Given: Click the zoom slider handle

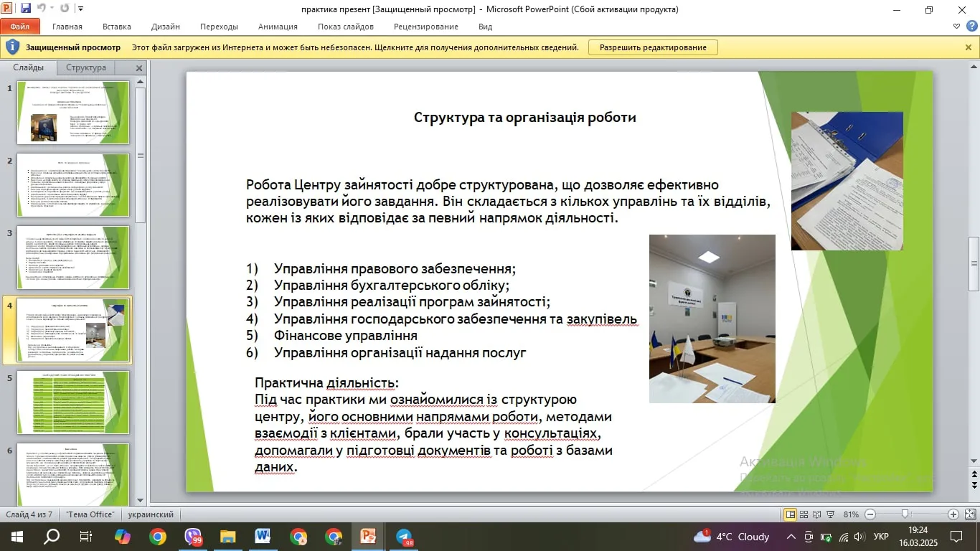Looking at the screenshot, I should coord(905,514).
